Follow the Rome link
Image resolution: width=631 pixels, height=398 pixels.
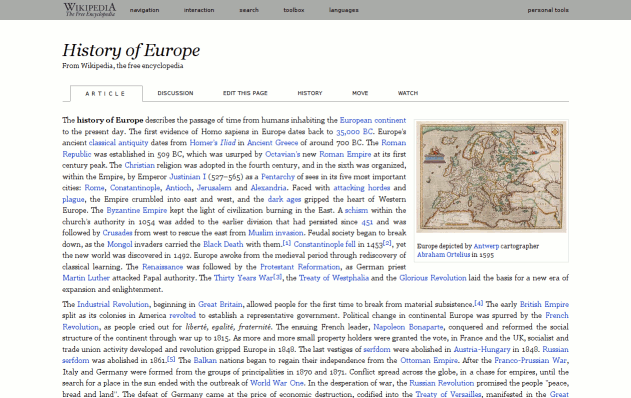94,188
